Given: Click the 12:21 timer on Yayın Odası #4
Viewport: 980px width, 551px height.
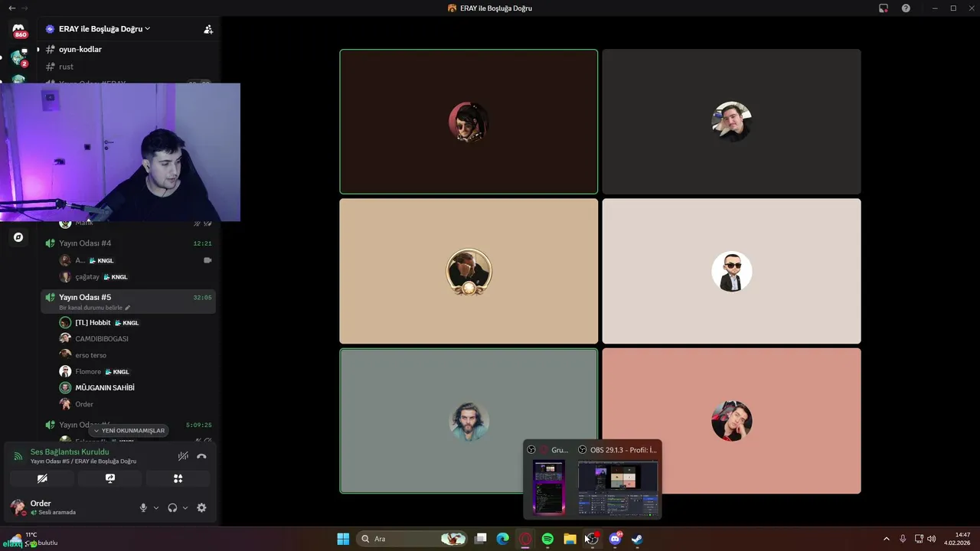Looking at the screenshot, I should [x=202, y=243].
